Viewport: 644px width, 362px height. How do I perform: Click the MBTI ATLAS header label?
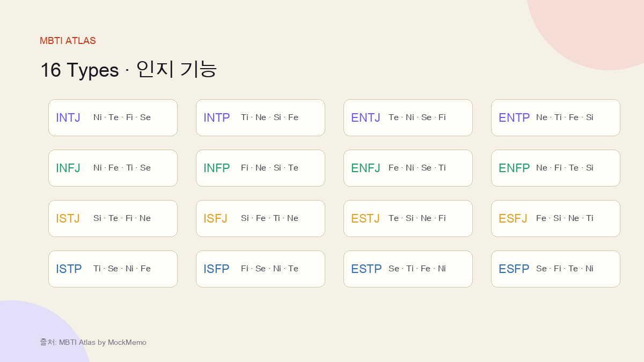[x=68, y=41]
